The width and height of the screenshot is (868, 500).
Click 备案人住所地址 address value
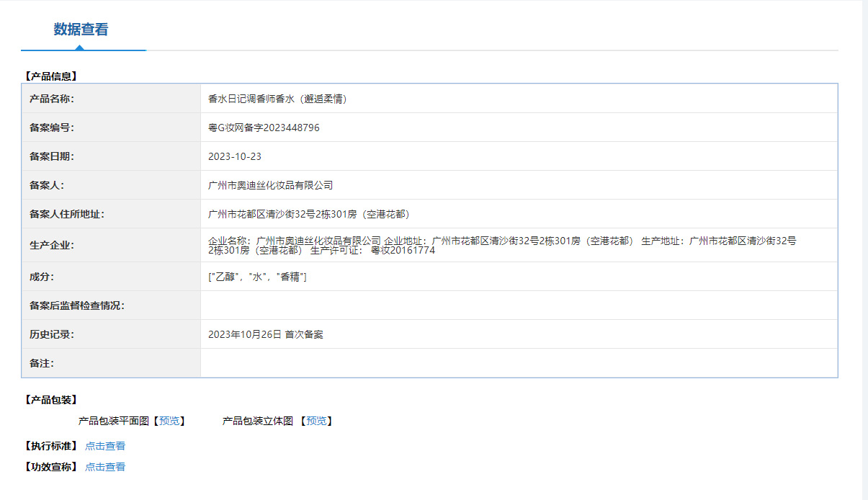[309, 214]
